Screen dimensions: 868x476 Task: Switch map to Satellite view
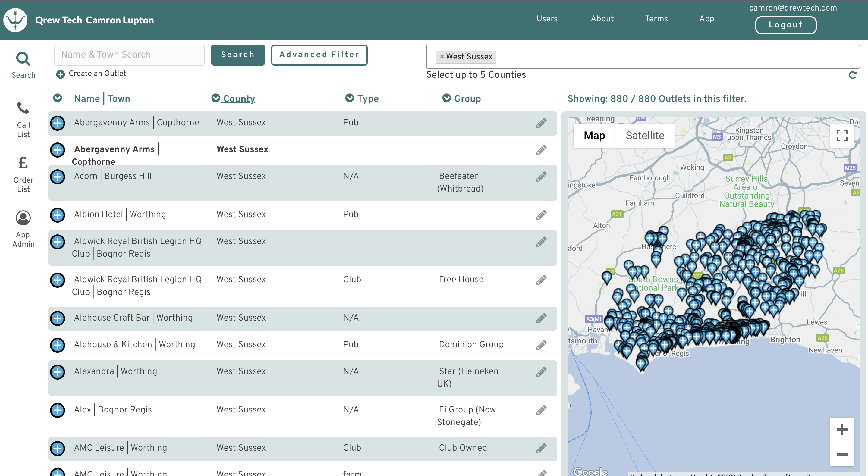pos(645,136)
